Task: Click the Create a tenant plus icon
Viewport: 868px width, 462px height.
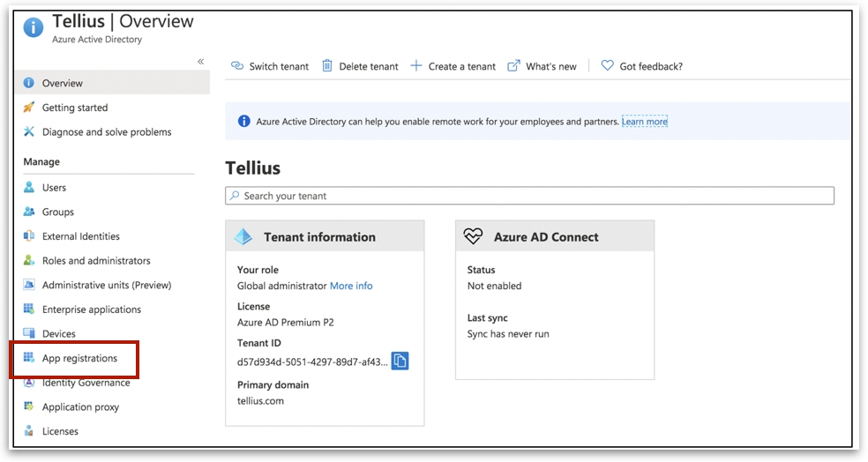Action: pyautogui.click(x=416, y=66)
